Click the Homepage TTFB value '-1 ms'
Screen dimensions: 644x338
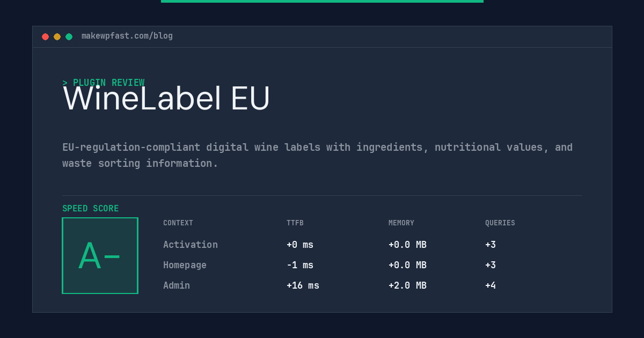click(300, 265)
